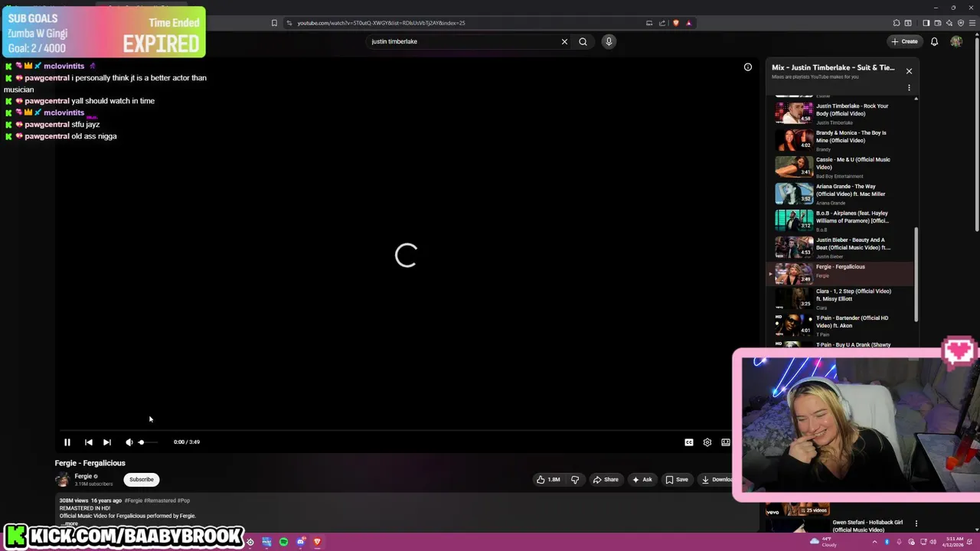Close the Mix playlist panel

pos(909,71)
